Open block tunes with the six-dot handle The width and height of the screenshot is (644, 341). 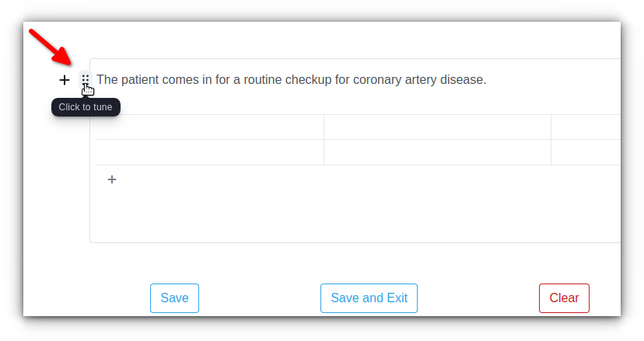click(86, 79)
